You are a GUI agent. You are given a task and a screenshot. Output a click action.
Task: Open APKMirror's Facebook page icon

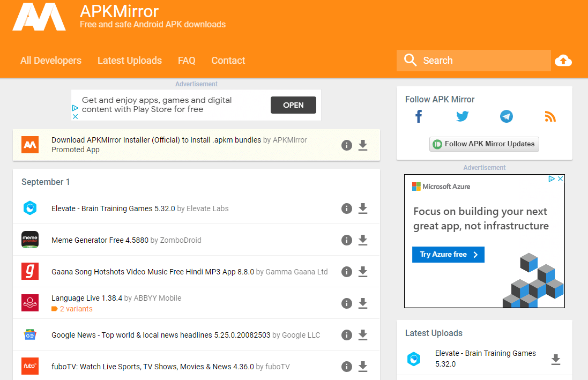(x=418, y=116)
